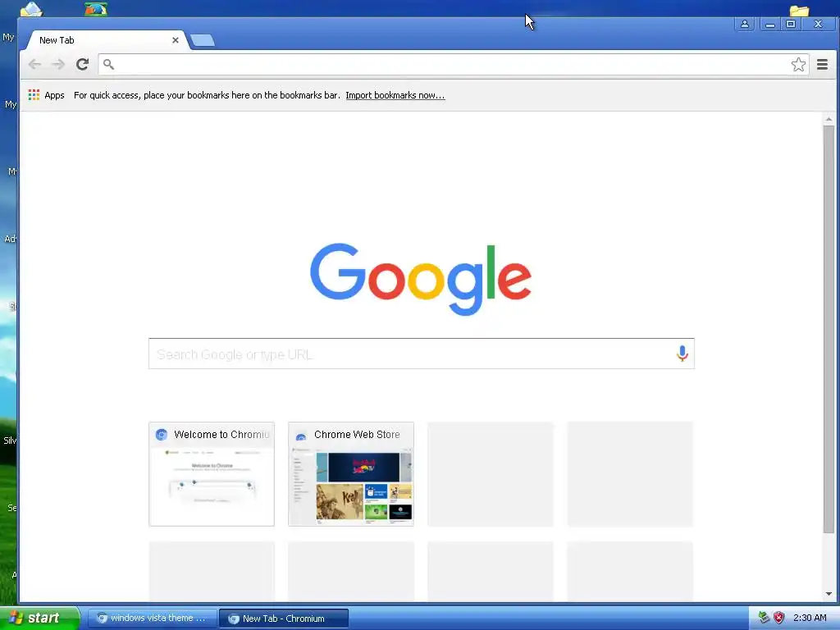Restore down the Chromium window
The image size is (840, 630).
[x=790, y=24]
